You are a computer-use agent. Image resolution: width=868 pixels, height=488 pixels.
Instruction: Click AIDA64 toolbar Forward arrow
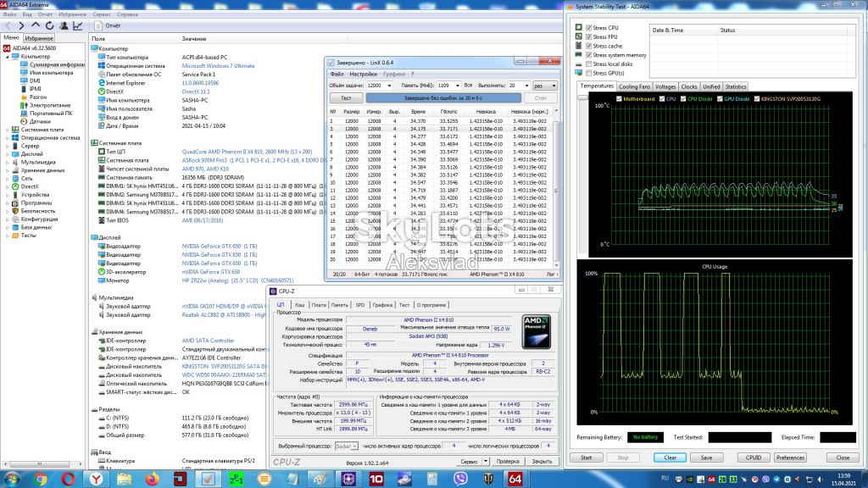[21, 25]
